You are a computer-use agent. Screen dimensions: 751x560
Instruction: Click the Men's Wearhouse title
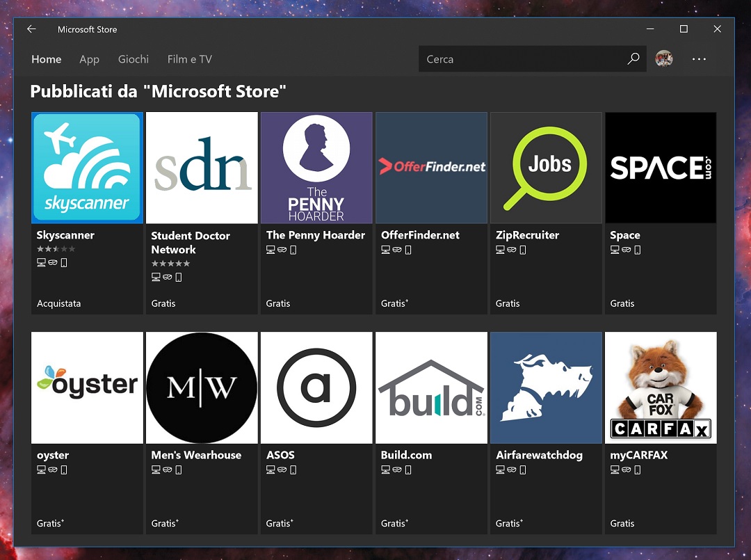point(196,455)
